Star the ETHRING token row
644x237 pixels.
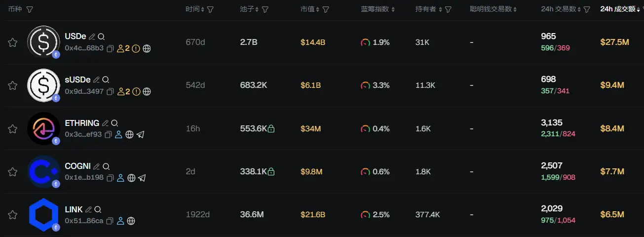point(13,129)
